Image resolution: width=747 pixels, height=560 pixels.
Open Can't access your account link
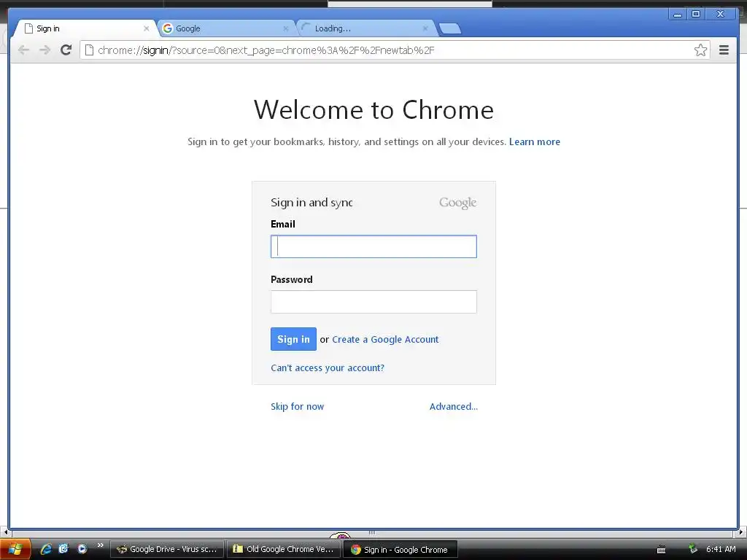[328, 367]
